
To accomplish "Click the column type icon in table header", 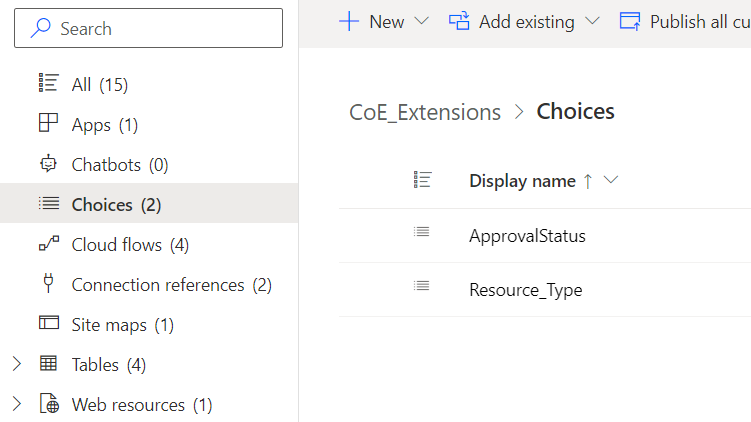I will tap(422, 180).
